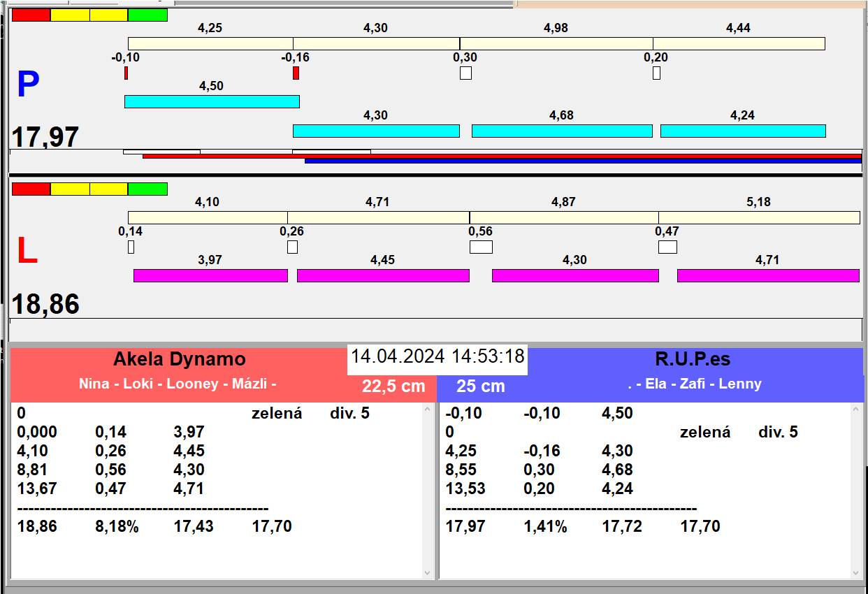Select the cyan bar labeled 4,50
The image size is (868, 594).
click(x=212, y=101)
